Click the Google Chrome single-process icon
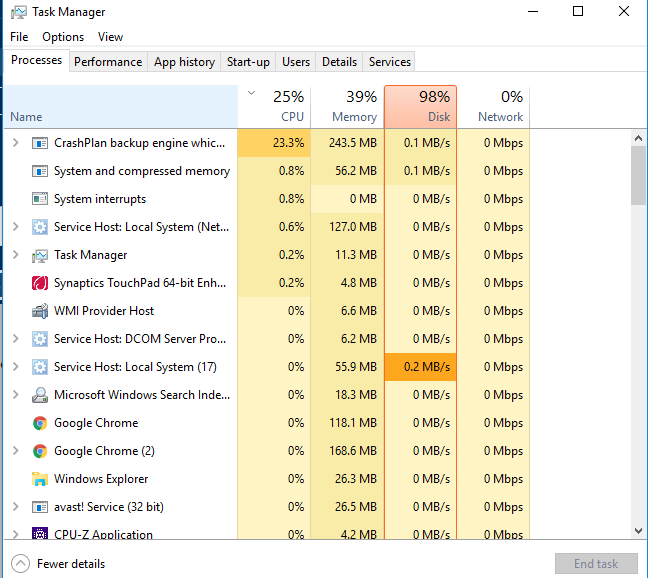 click(x=40, y=423)
